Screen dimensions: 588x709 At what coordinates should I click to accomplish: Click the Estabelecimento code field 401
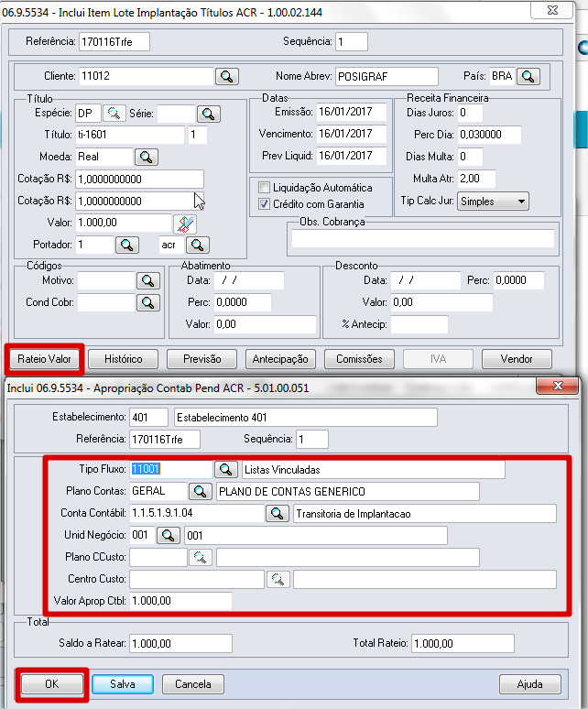click(148, 418)
